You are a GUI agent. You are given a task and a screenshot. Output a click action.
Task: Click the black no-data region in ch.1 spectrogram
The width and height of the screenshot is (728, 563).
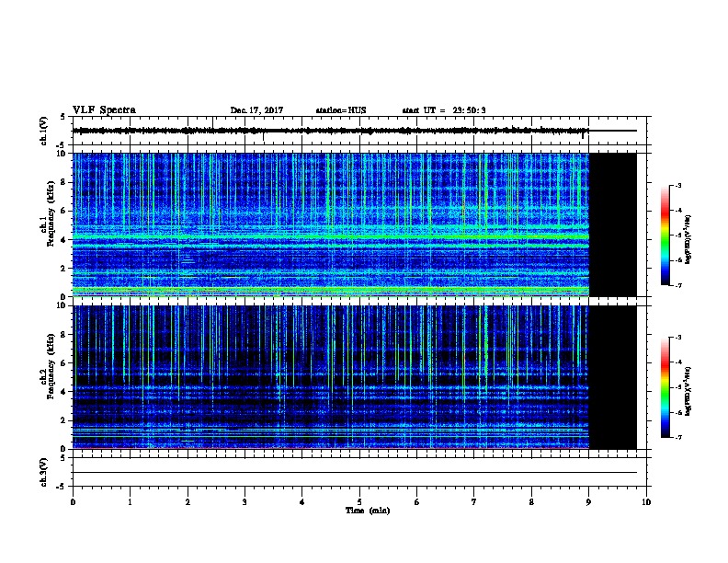tap(612, 224)
